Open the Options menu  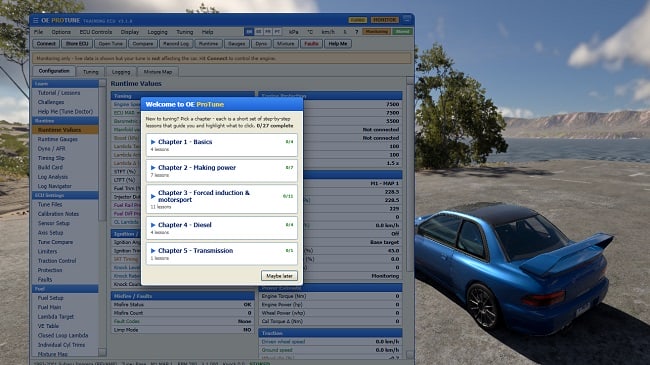tap(61, 32)
